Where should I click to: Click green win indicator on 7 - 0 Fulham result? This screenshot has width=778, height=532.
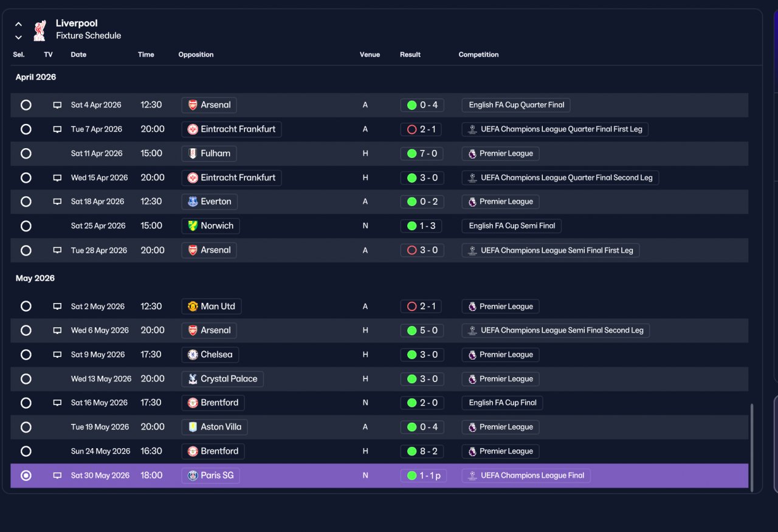[411, 154]
